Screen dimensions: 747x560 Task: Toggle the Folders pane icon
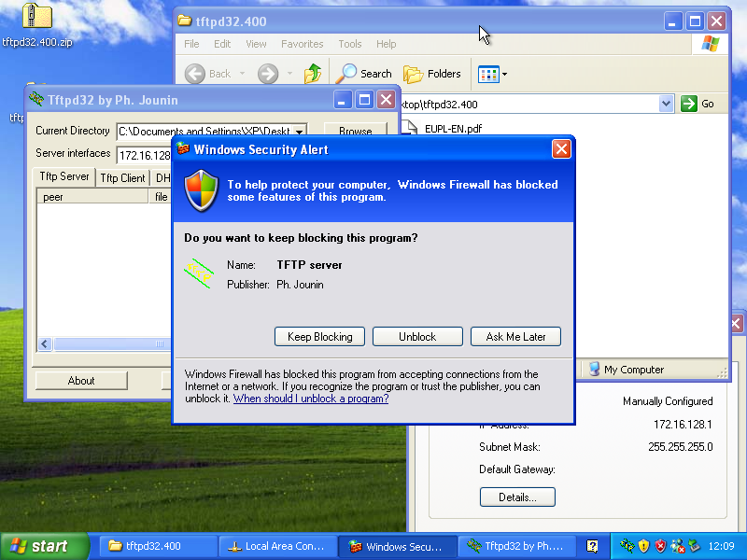413,74
